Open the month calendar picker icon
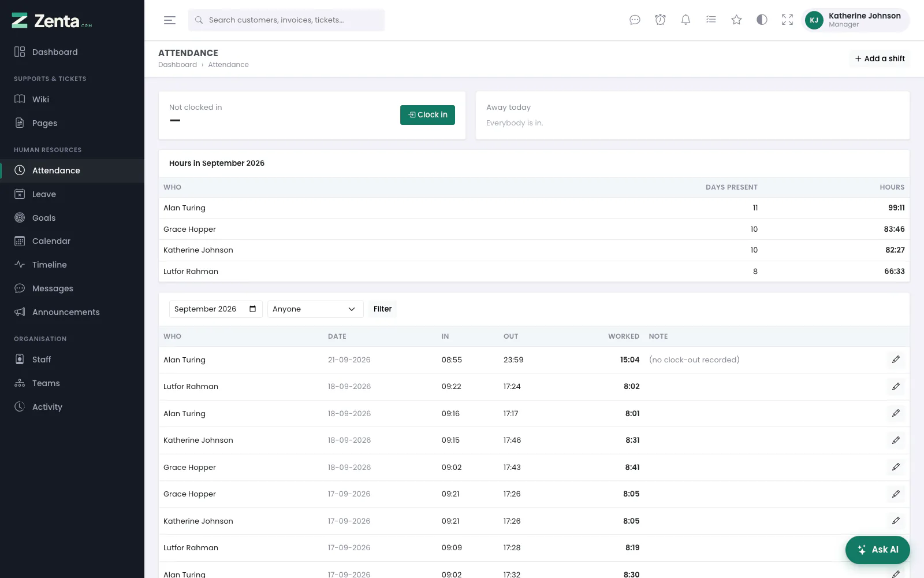924x578 pixels. 252,309
